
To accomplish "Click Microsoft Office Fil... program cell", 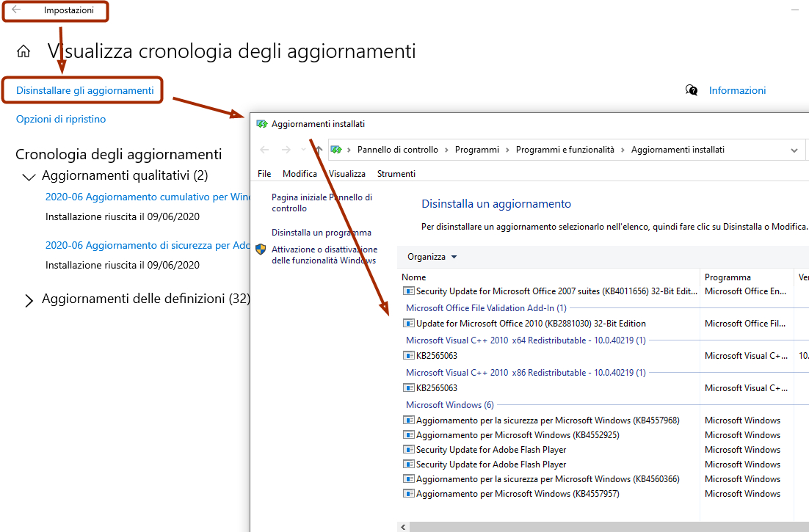I will (x=745, y=324).
